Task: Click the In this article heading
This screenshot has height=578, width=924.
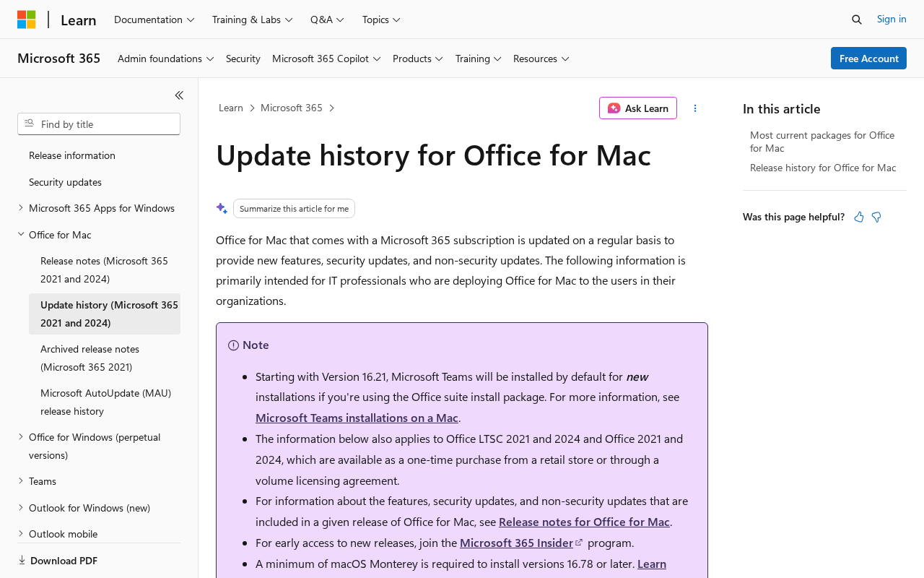Action: pos(782,109)
